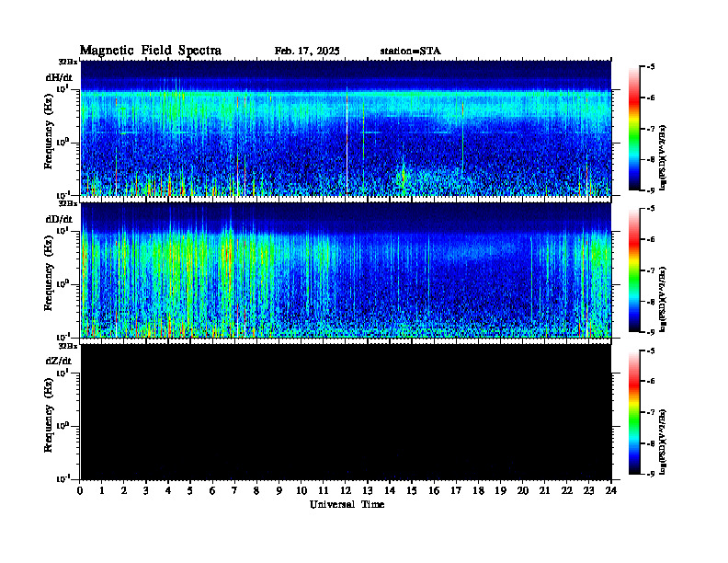The width and height of the screenshot is (728, 563).
Task: Click the hour "16" tick label on time axis
Action: click(x=434, y=490)
